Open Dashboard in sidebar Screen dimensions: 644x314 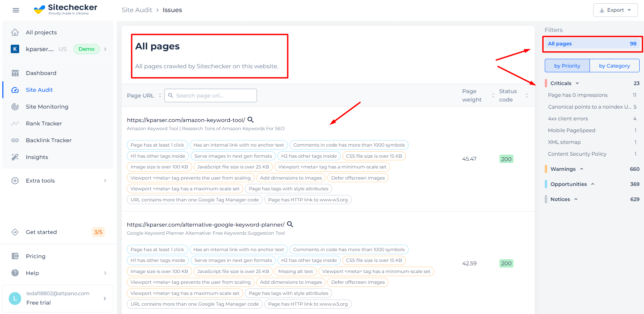pyautogui.click(x=41, y=73)
